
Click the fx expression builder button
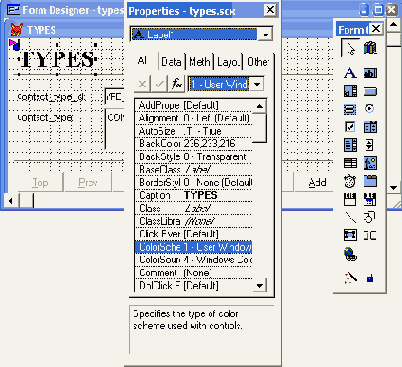click(x=177, y=84)
